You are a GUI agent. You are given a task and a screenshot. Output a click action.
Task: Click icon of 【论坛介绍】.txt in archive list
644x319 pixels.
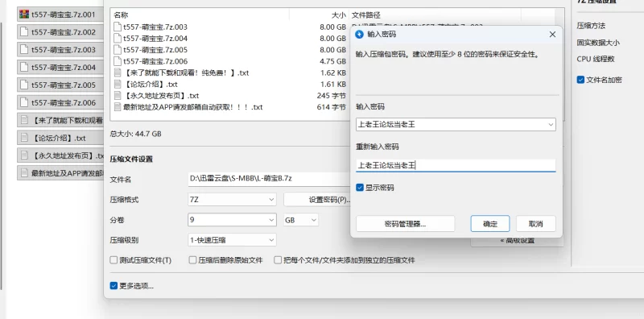pyautogui.click(x=118, y=85)
